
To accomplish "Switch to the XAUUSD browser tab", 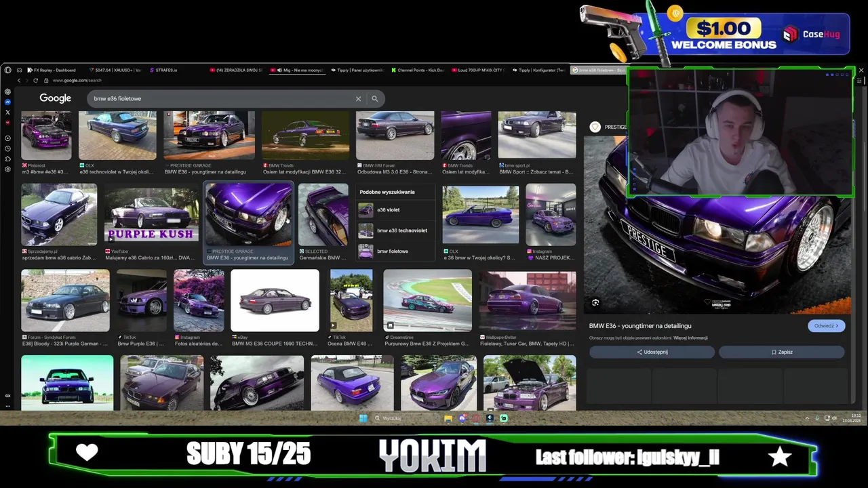I will (115, 70).
